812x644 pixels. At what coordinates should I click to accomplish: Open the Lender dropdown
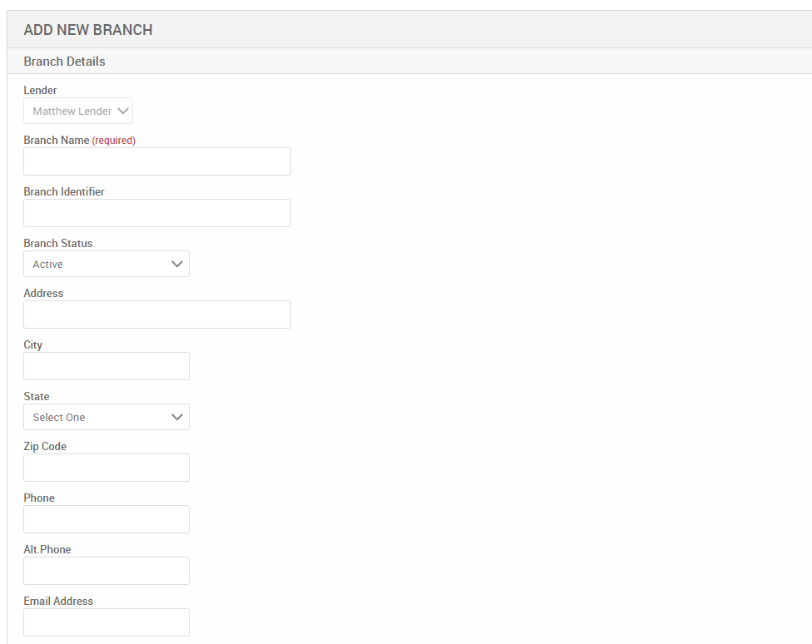click(77, 110)
